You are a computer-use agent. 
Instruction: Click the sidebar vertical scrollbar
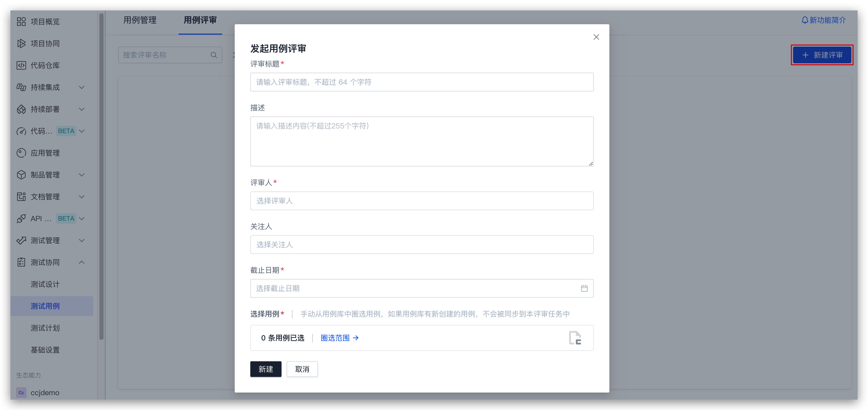coord(101,176)
